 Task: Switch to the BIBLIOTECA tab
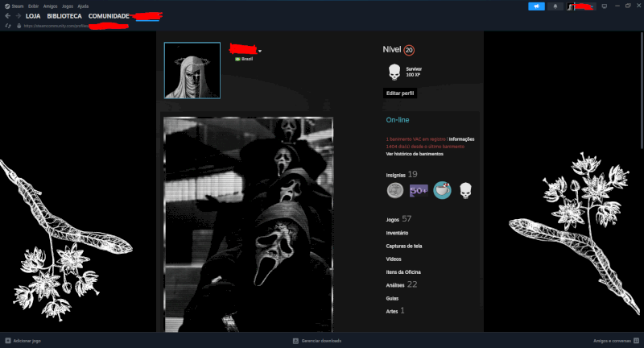tap(64, 16)
